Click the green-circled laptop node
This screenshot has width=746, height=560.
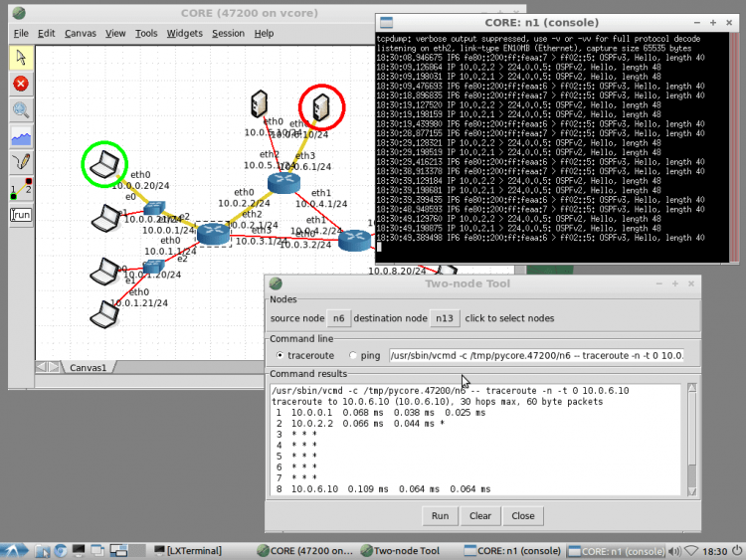(x=104, y=165)
